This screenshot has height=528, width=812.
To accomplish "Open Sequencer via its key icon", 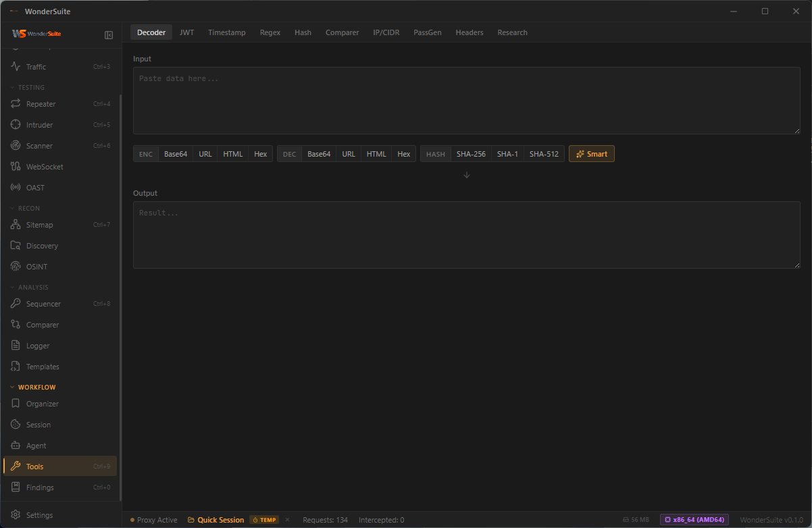I will point(16,304).
